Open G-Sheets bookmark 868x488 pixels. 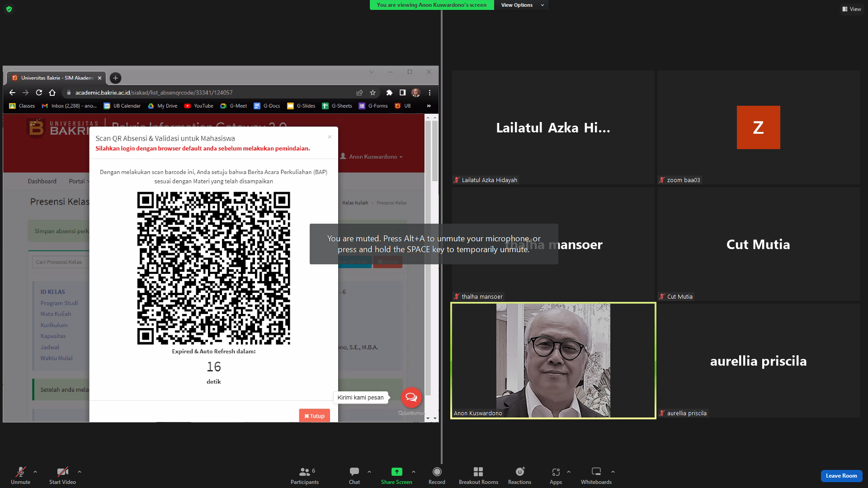337,106
